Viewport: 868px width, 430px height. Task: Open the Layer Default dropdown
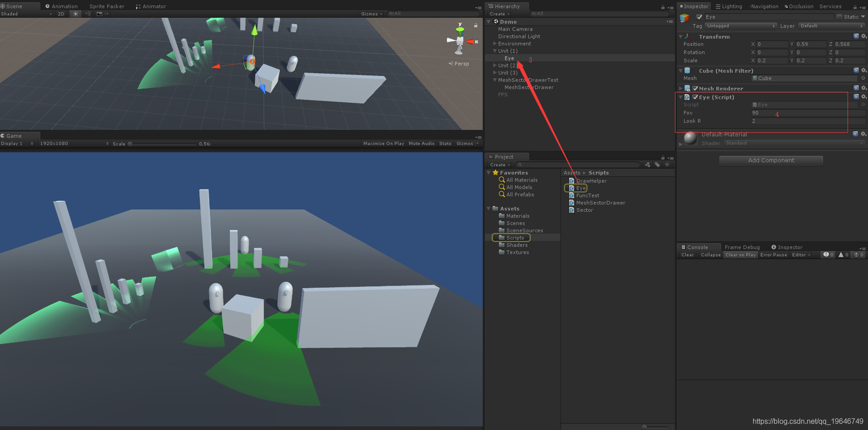[832, 26]
